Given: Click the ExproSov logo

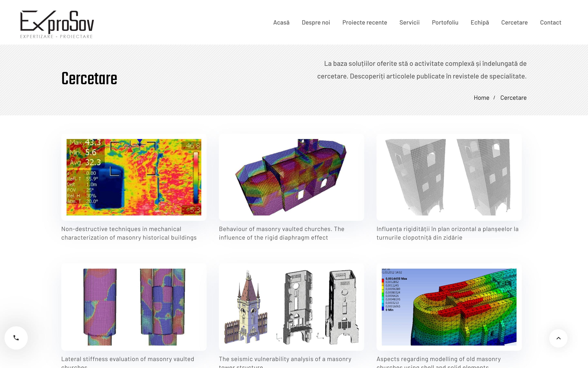Looking at the screenshot, I should [57, 24].
